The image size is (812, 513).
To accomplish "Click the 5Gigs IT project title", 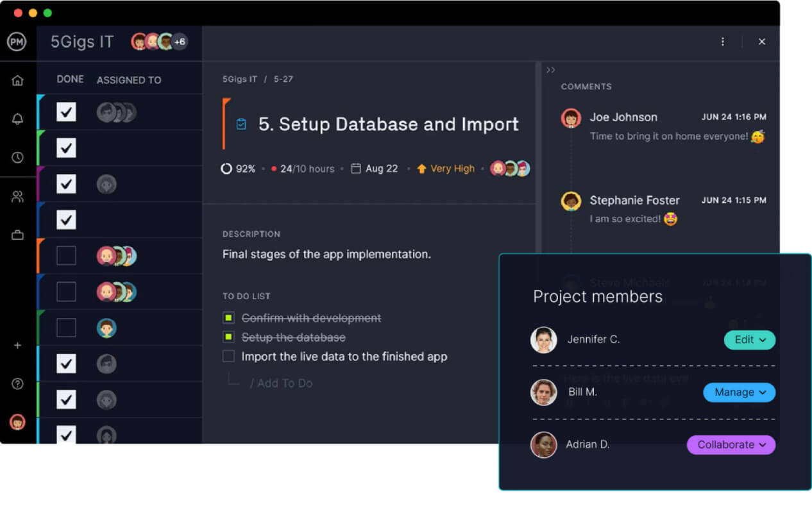I will (82, 42).
